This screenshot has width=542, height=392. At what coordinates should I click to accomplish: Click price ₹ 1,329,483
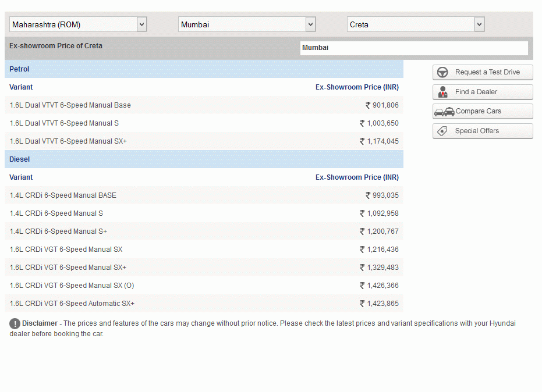379,268
